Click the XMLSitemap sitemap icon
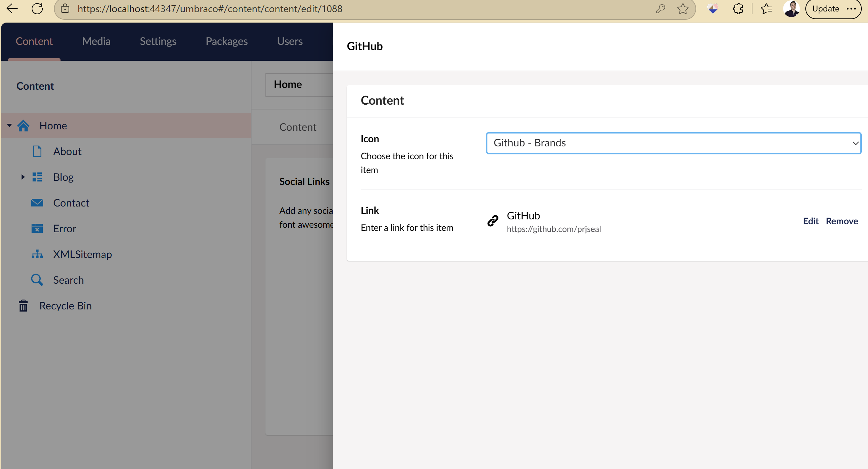This screenshot has width=868, height=469. pyautogui.click(x=37, y=254)
